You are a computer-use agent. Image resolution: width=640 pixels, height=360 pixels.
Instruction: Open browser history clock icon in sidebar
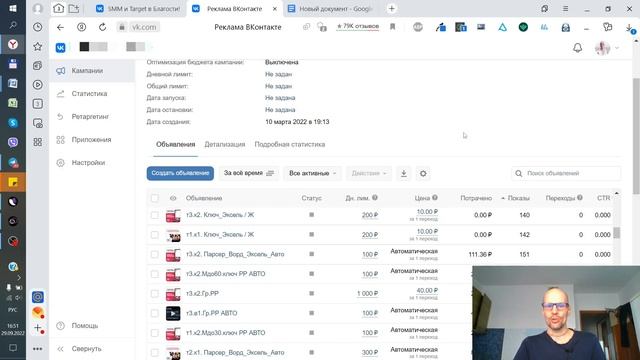38,27
